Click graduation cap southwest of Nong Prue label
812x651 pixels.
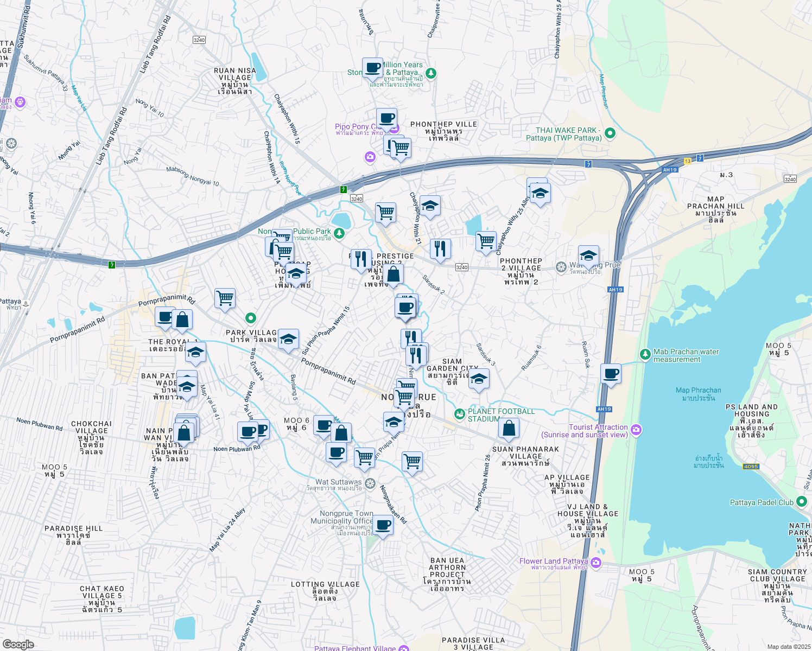coord(394,422)
